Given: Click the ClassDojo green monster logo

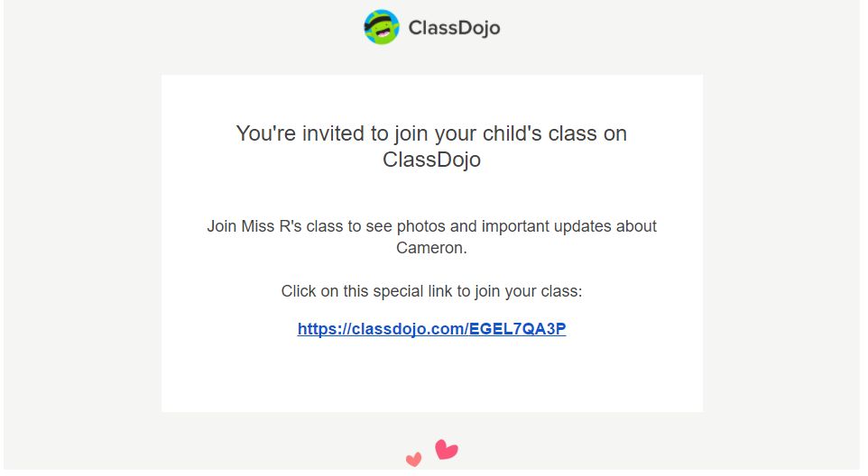Looking at the screenshot, I should [x=382, y=26].
